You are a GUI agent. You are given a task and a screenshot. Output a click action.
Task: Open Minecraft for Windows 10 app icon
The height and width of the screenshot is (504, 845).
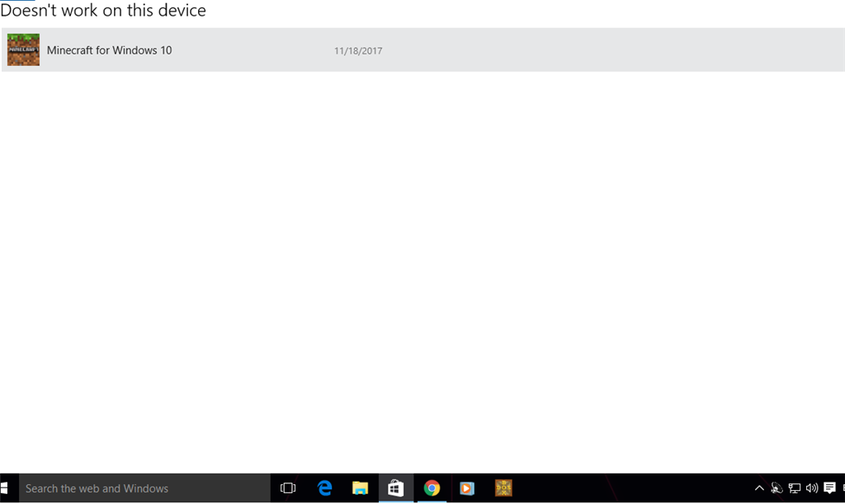[23, 49]
